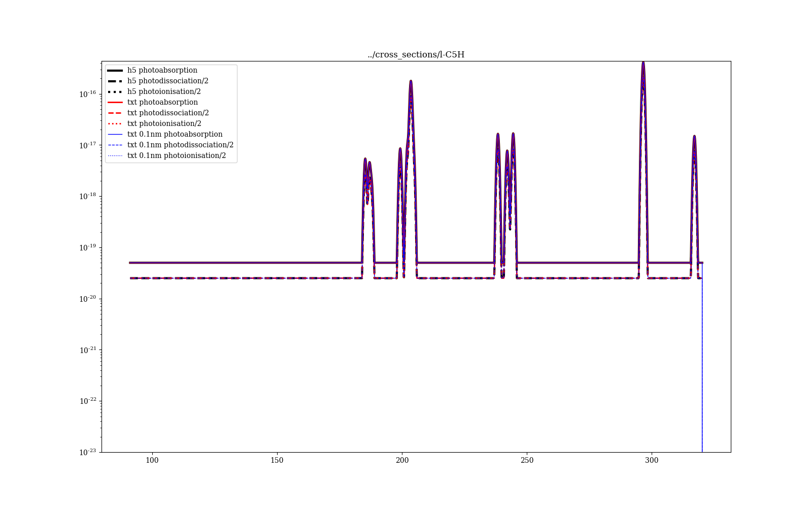The width and height of the screenshot is (812, 508).
Task: Click the y-axis label 10^-16
Action: (x=88, y=93)
